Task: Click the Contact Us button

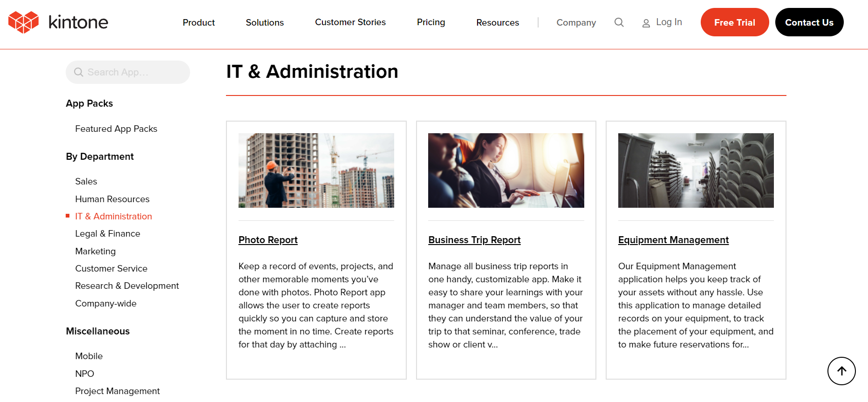Action: [x=809, y=22]
